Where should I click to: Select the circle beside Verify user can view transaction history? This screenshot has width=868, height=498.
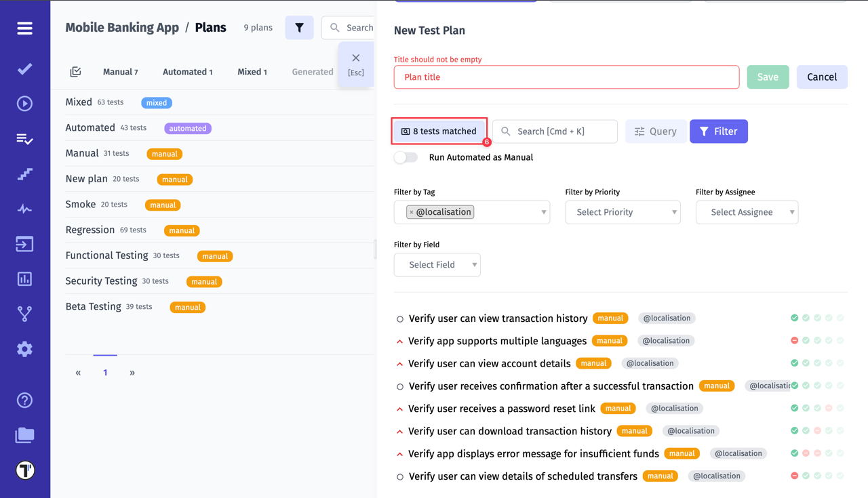coord(399,318)
